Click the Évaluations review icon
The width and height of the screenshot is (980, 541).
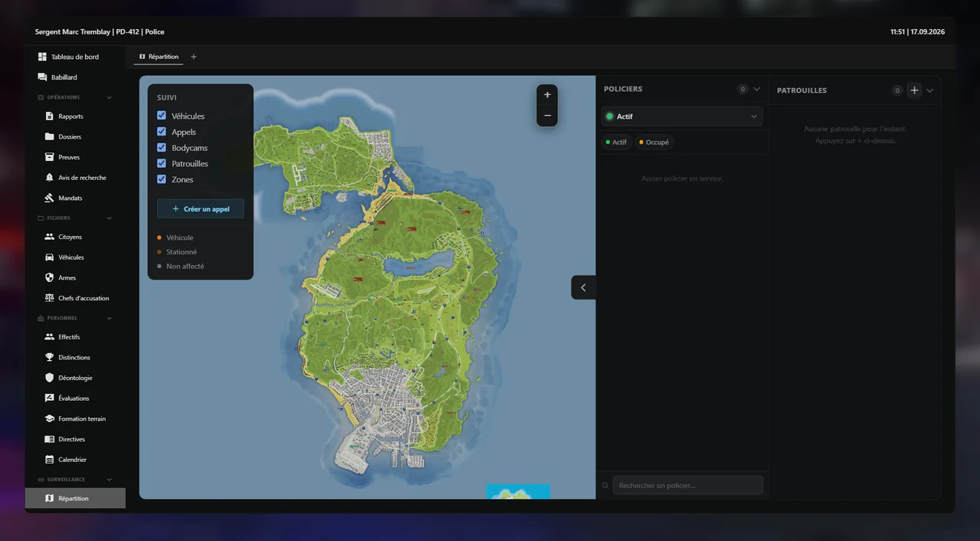click(50, 398)
